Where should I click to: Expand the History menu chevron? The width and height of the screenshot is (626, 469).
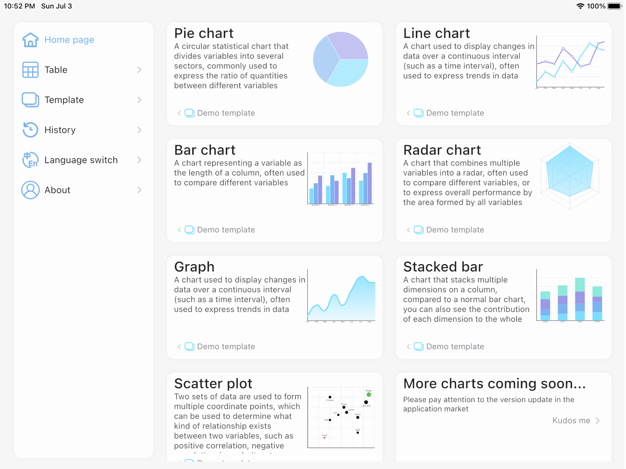(x=139, y=130)
